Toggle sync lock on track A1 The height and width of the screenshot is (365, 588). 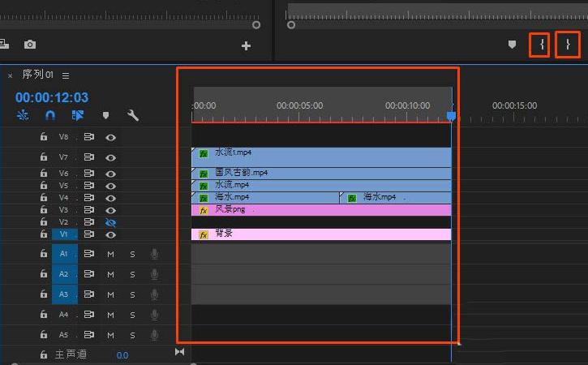(x=89, y=254)
